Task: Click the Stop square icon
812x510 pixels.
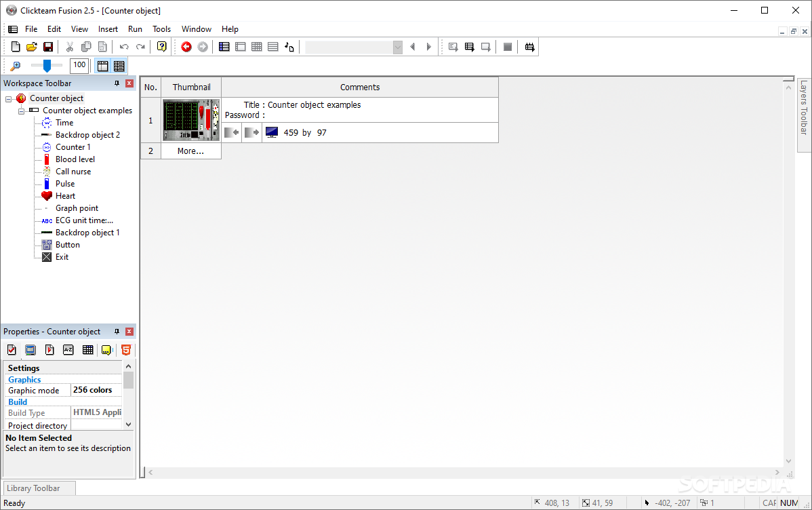Action: coord(508,47)
